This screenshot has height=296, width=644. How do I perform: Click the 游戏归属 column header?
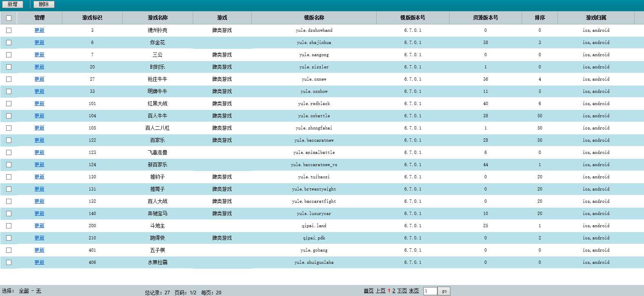click(x=596, y=18)
